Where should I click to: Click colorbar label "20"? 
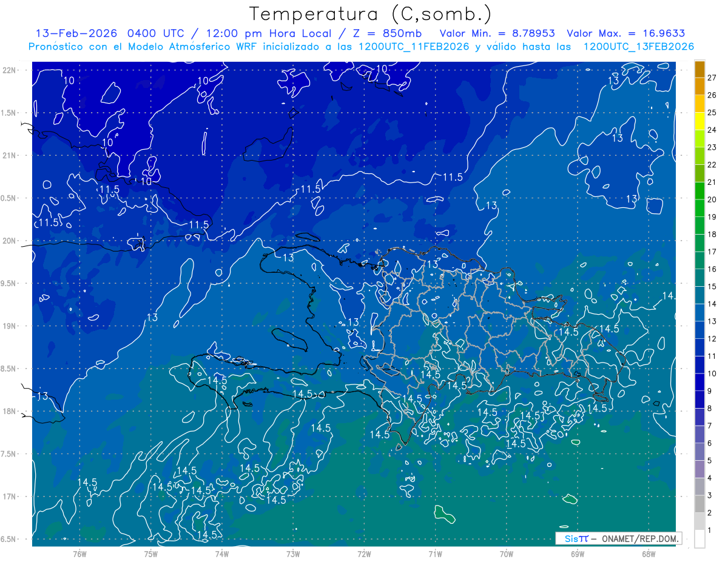712,199
